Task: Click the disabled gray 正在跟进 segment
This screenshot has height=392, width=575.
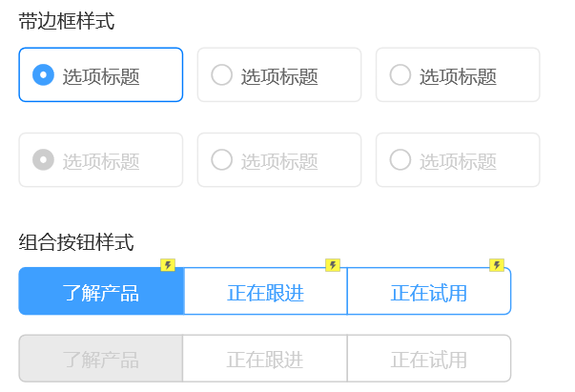Action: pyautogui.click(x=265, y=360)
